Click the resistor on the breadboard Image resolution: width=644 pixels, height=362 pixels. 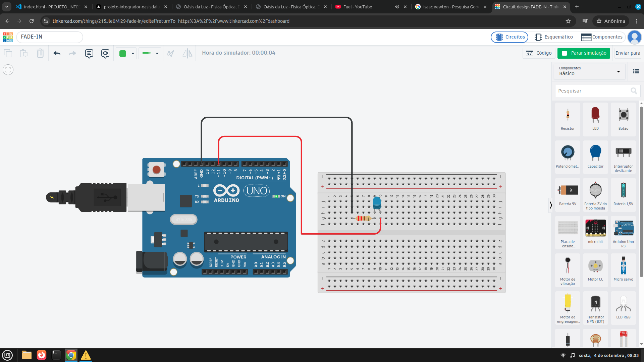(x=364, y=219)
